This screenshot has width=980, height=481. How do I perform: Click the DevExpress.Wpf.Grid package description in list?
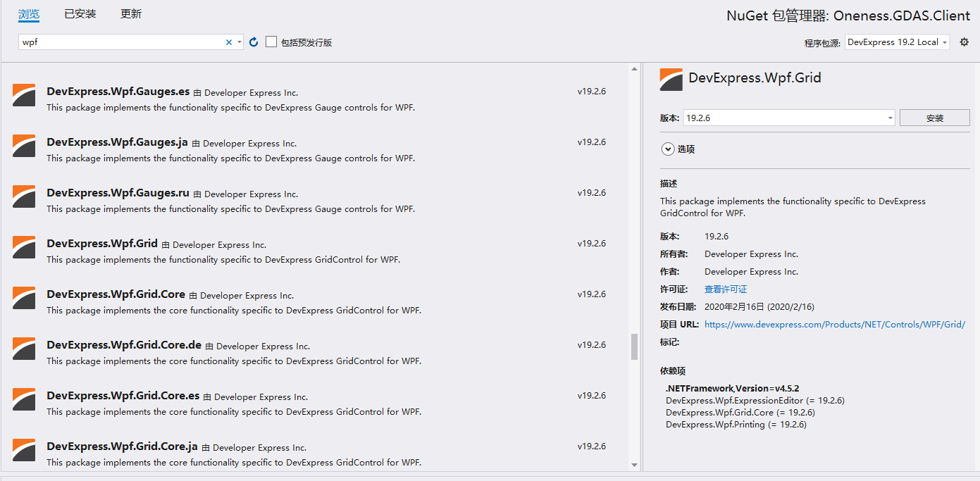[223, 260]
